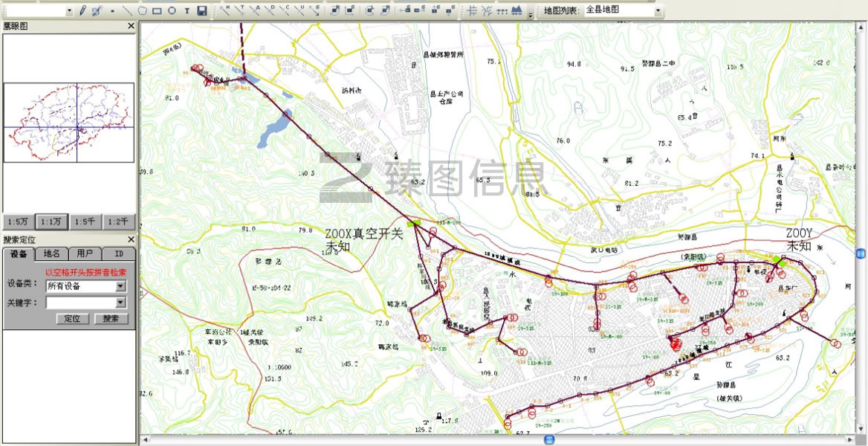Image resolution: width=868 pixels, height=446 pixels.
Task: Select the straight line drawing tool
Action: point(126,11)
